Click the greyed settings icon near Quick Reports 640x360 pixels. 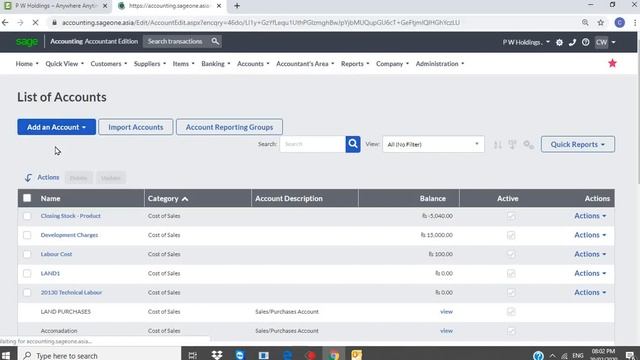click(x=528, y=144)
